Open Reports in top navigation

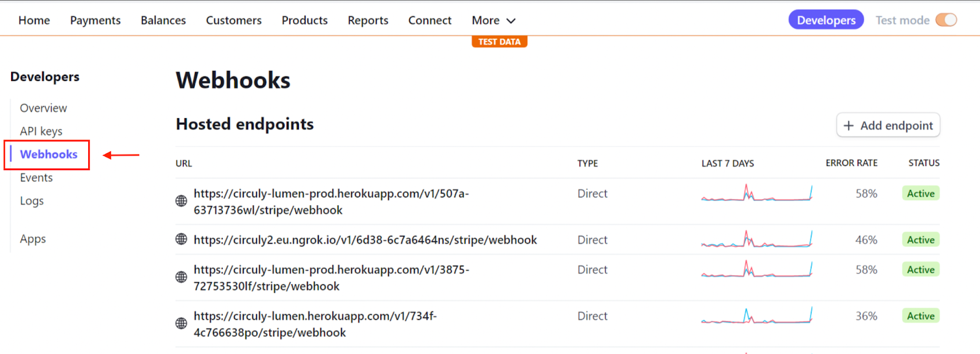368,20
